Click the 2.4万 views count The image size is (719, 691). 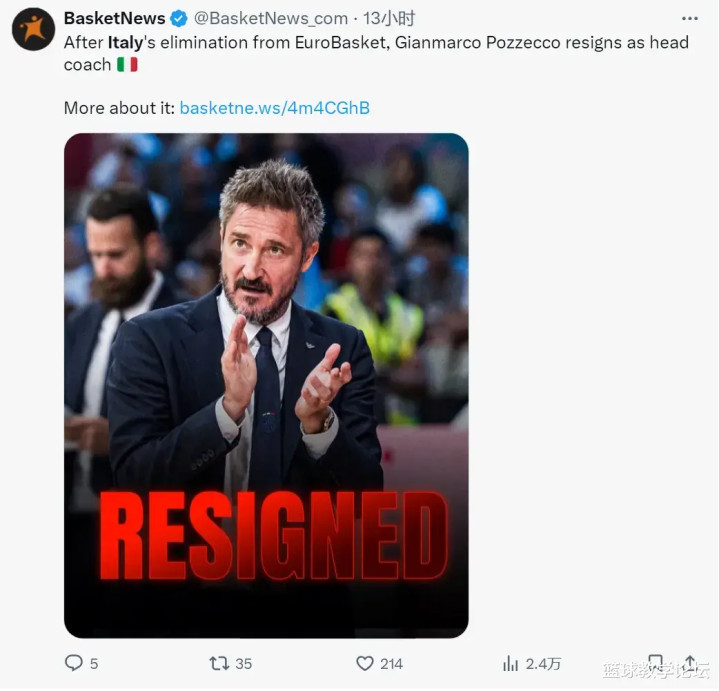(543, 664)
